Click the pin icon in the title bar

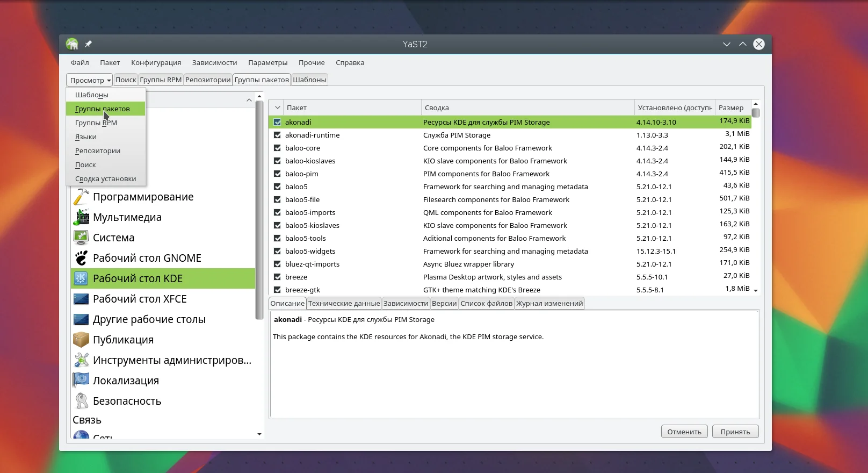point(88,44)
